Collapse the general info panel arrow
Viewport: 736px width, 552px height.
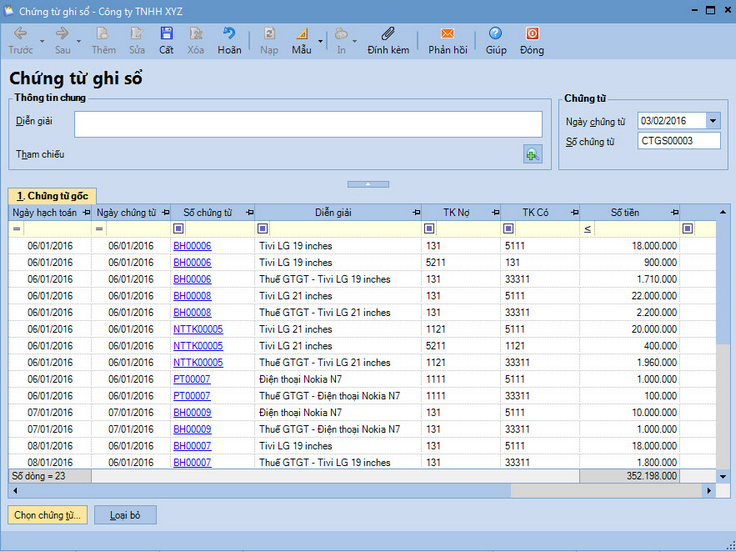click(x=368, y=184)
